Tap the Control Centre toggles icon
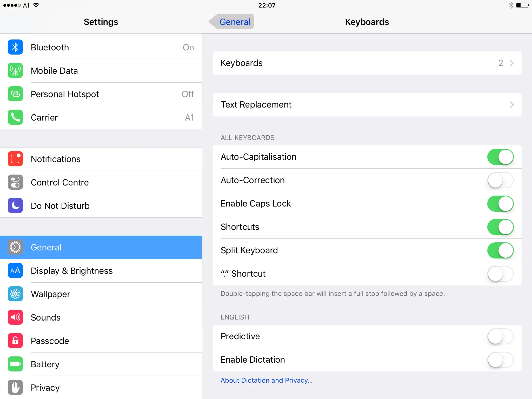The image size is (532, 399). click(15, 182)
